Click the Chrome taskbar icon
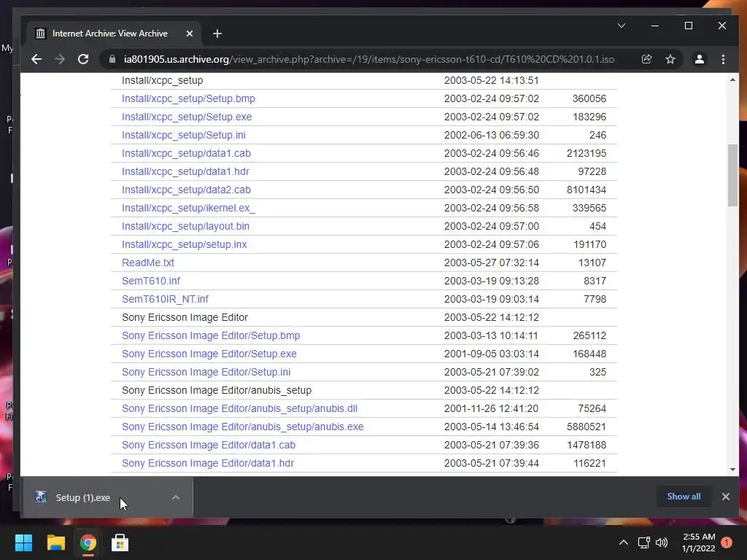The image size is (747, 560). [88, 542]
